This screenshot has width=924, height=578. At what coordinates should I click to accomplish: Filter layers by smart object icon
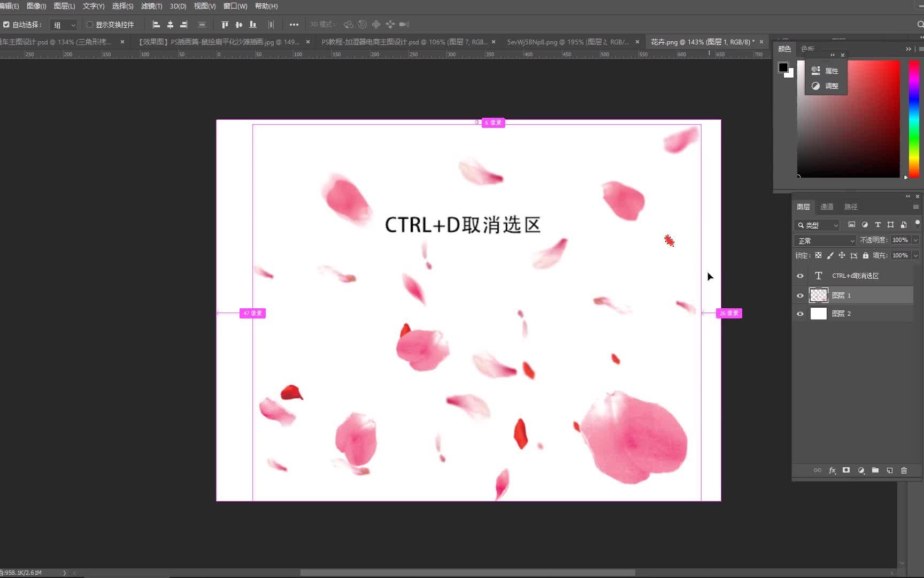(x=904, y=225)
